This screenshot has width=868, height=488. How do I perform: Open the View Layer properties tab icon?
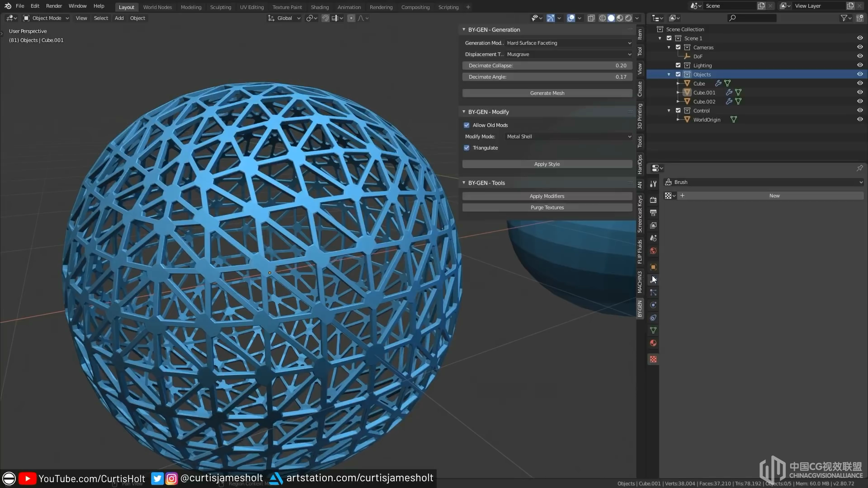click(x=653, y=225)
